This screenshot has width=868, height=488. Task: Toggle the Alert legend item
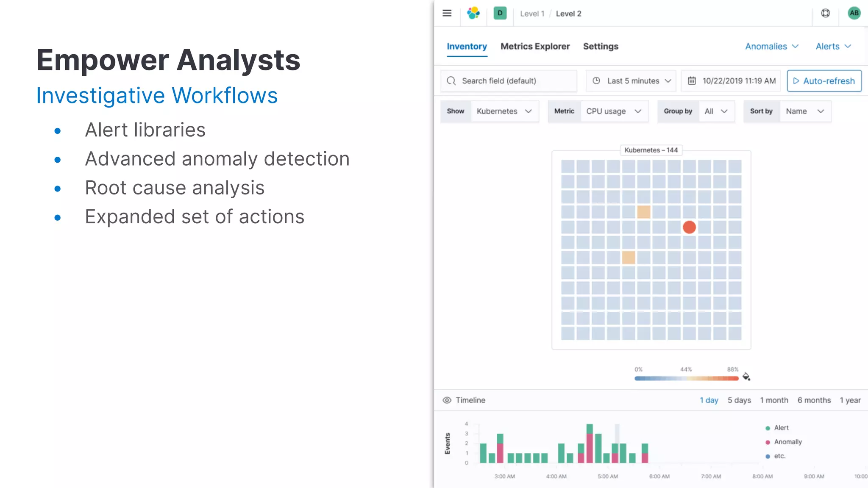tap(777, 428)
